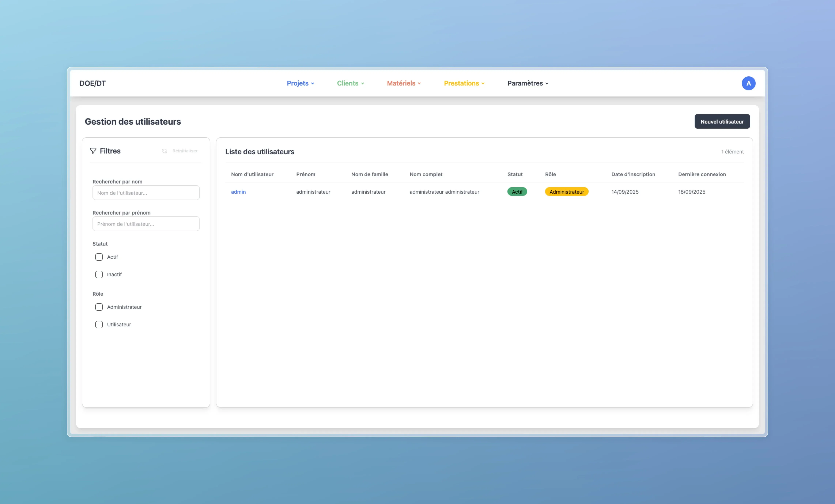Open the Paramètres menu
Viewport: 835px width, 504px height.
pos(528,83)
